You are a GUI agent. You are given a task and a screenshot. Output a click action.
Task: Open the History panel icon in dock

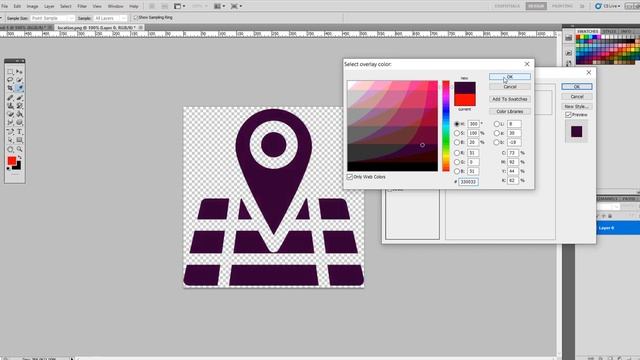tap(569, 38)
